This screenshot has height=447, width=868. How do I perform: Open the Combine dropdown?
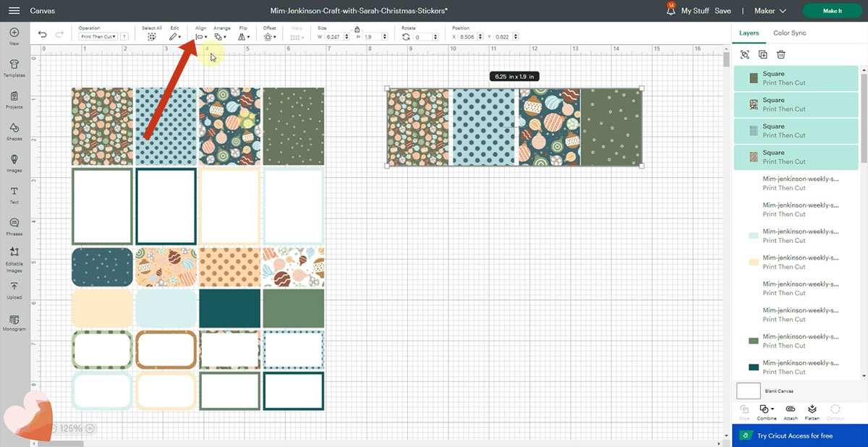pyautogui.click(x=767, y=411)
